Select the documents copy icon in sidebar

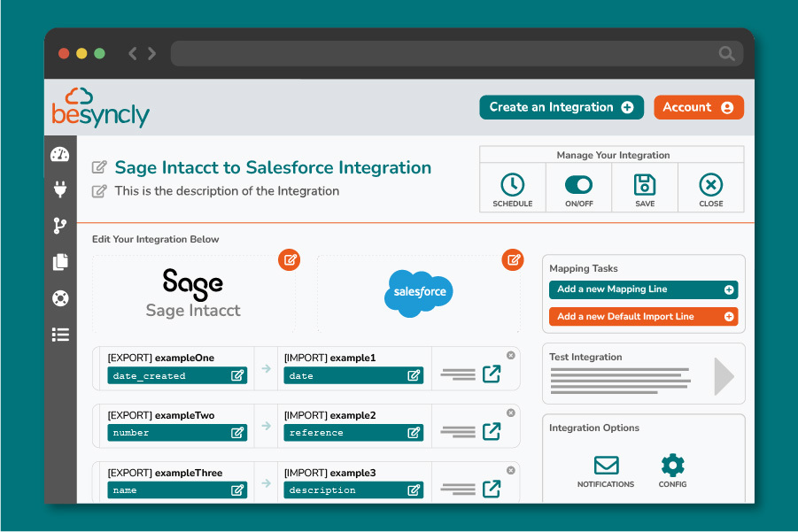[x=60, y=261]
